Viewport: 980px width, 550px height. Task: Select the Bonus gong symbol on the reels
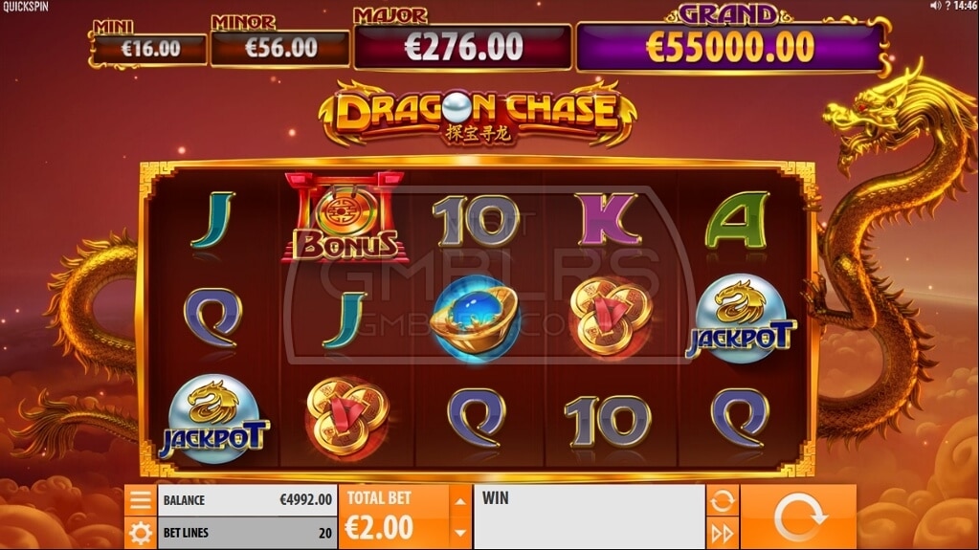[345, 217]
